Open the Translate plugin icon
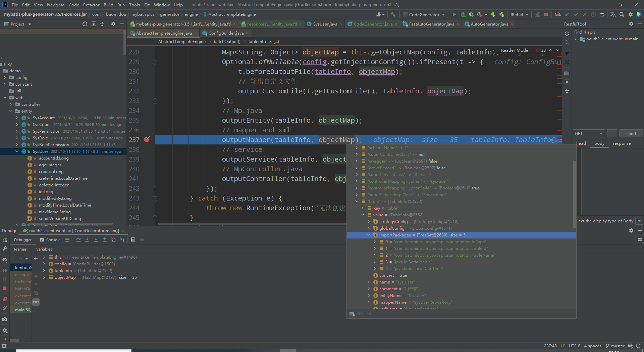Viewport: 644px width, 352px height. 613,14
